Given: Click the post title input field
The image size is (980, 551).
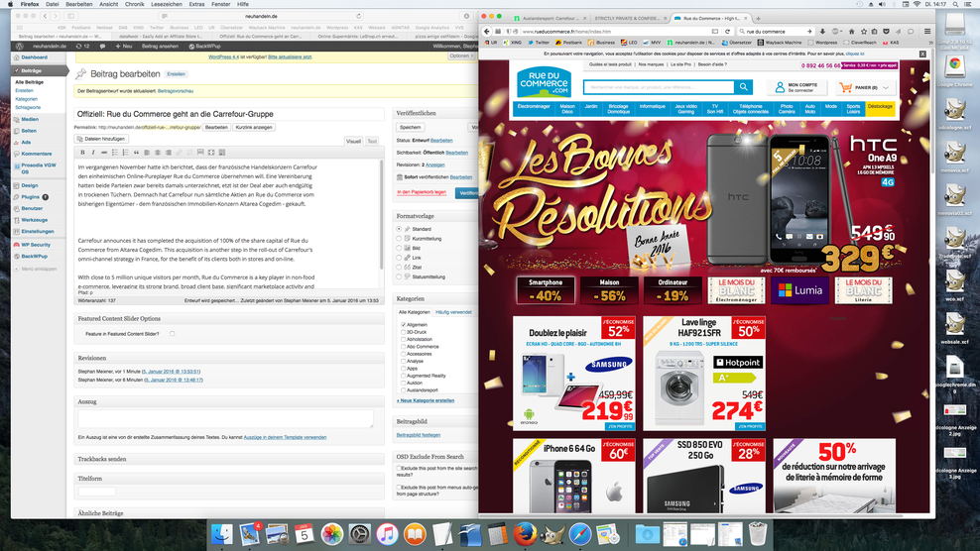Looking at the screenshot, I should pos(229,114).
